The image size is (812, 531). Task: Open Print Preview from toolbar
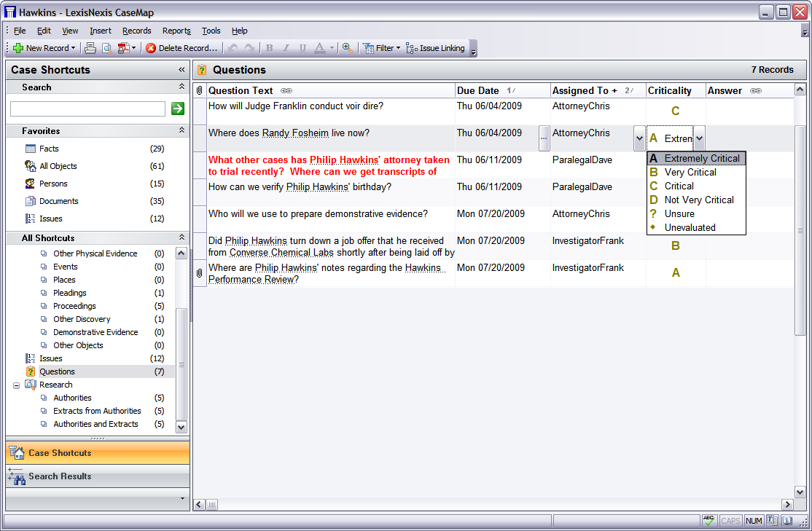106,48
